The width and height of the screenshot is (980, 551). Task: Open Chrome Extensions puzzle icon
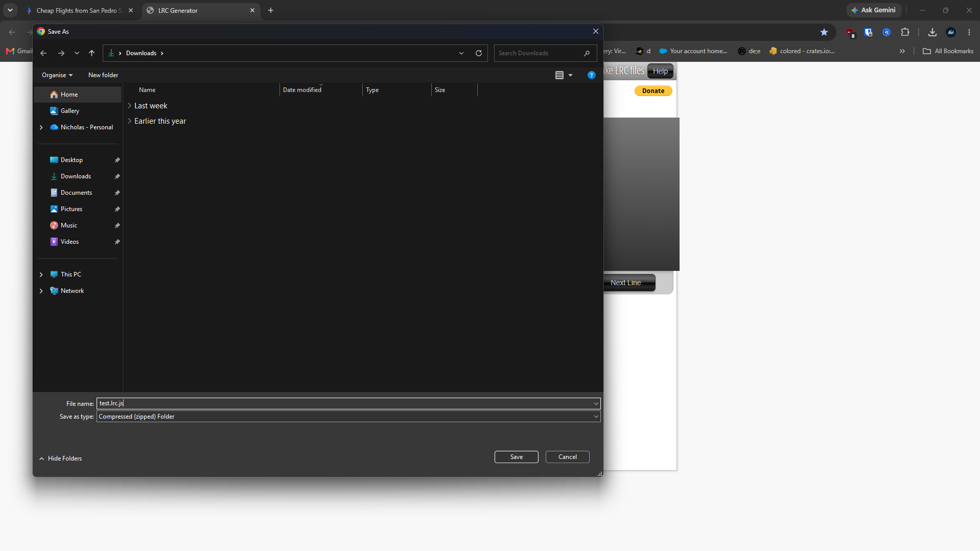905,32
